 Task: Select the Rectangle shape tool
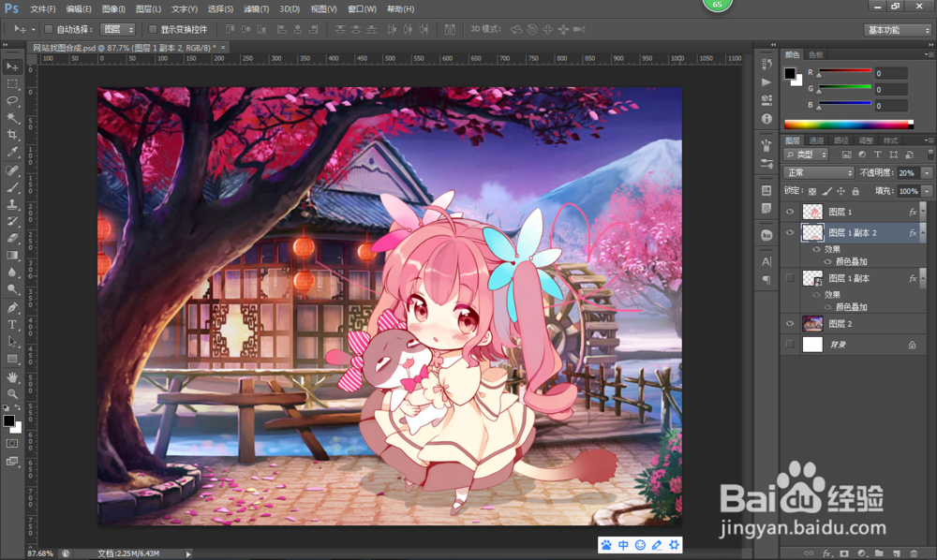pyautogui.click(x=12, y=359)
